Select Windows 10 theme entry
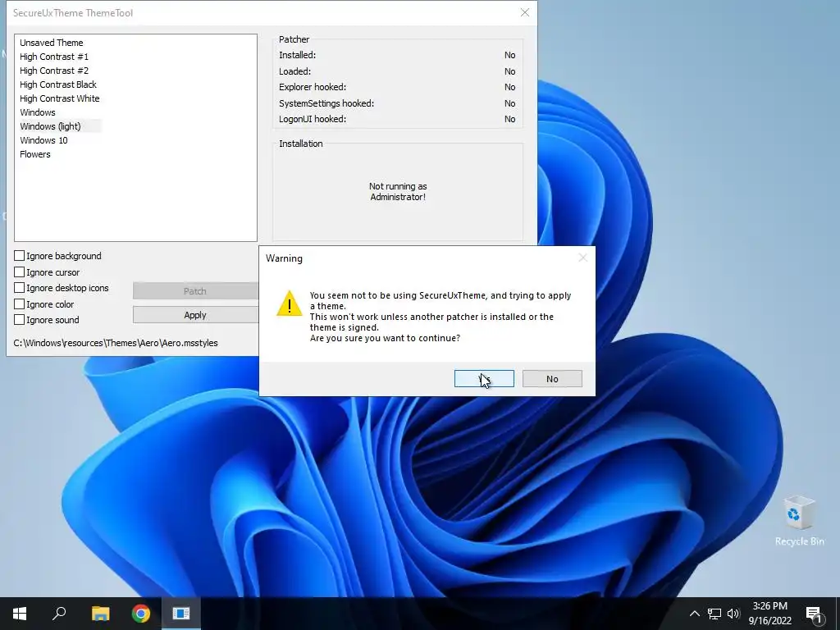Viewport: 840px width, 630px height. 43,139
